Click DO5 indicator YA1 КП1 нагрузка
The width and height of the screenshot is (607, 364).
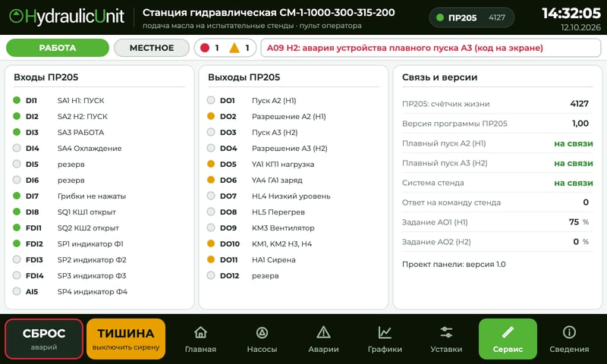(211, 164)
